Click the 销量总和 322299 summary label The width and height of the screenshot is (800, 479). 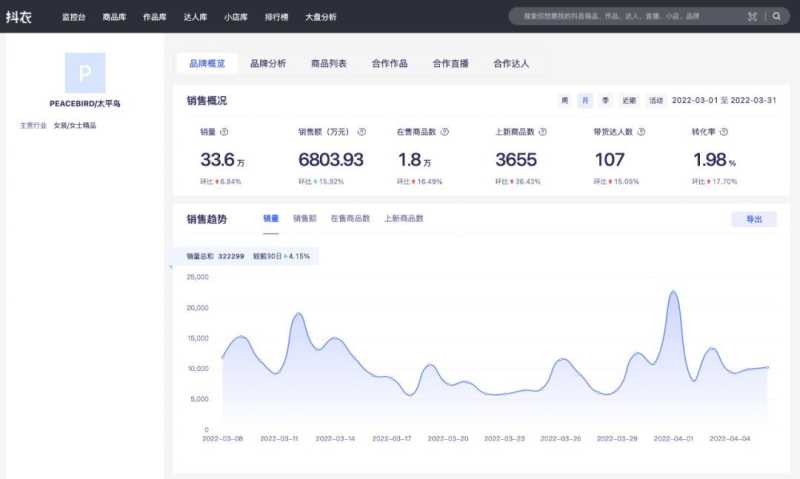coord(215,257)
